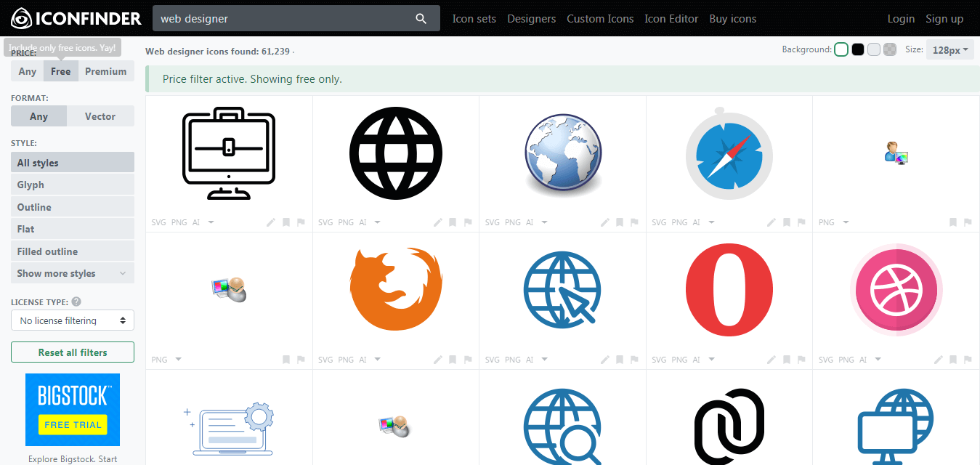Screen dimensions: 980x465
Task: Click the magnifier search icon in search box
Action: tap(421, 19)
